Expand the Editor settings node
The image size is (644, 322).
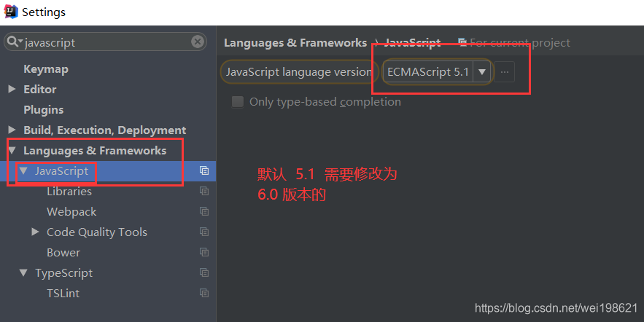pos(12,89)
